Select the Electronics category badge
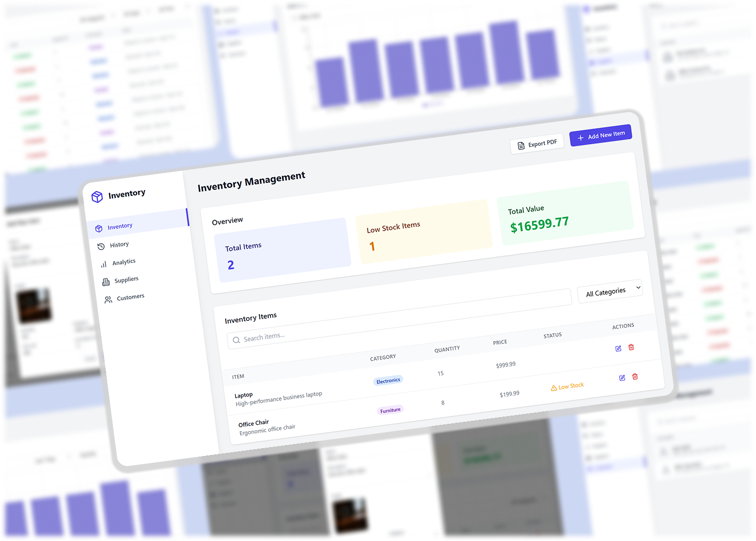 (388, 380)
